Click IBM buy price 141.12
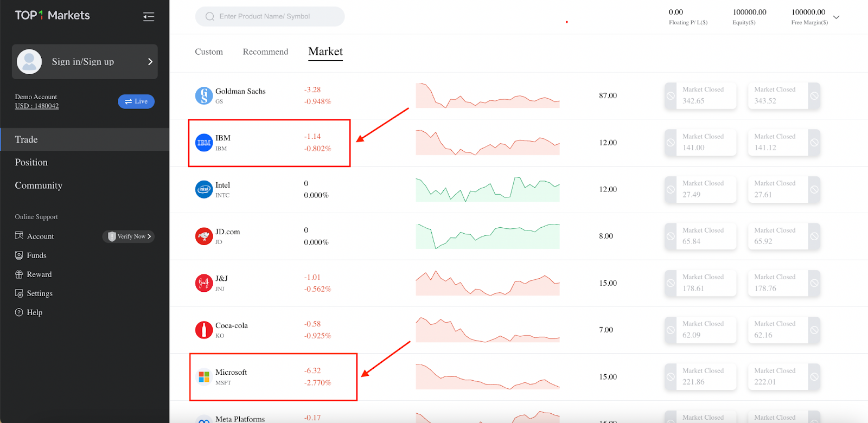Viewport: 868px width, 423px height. pyautogui.click(x=765, y=148)
